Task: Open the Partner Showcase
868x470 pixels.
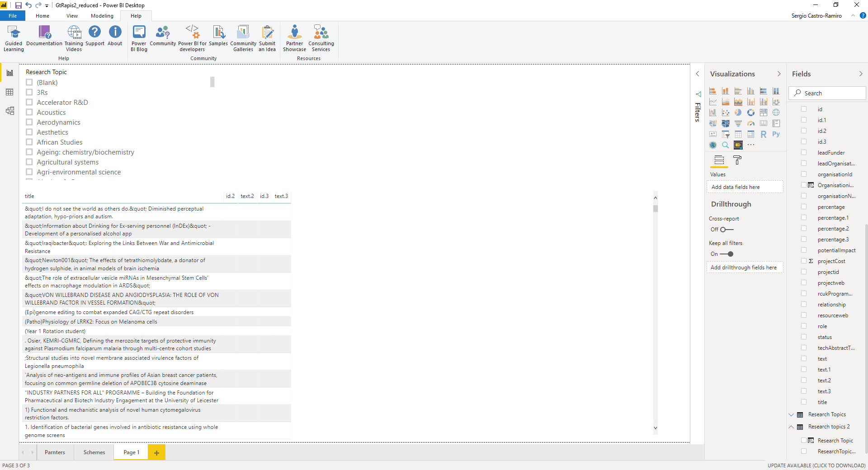Action: click(294, 38)
